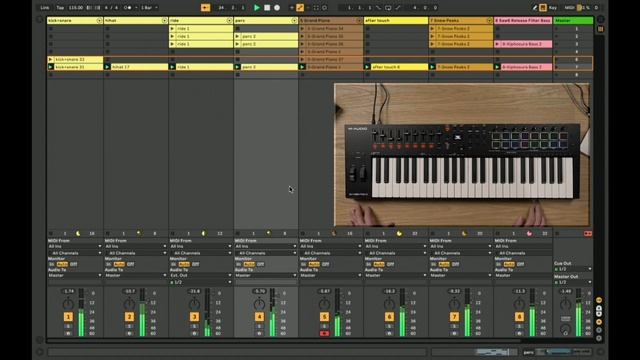The image size is (640, 360).
Task: Set kick+snare monitor to In
Action: [51, 264]
